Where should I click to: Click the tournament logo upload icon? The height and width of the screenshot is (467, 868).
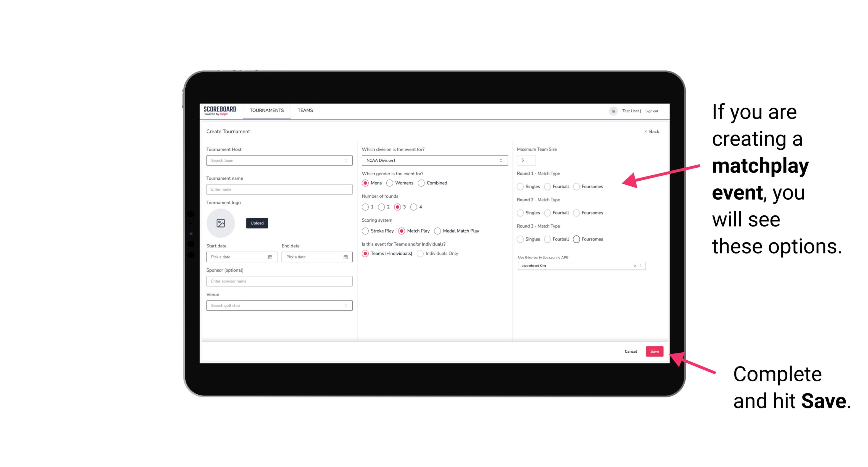point(221,223)
